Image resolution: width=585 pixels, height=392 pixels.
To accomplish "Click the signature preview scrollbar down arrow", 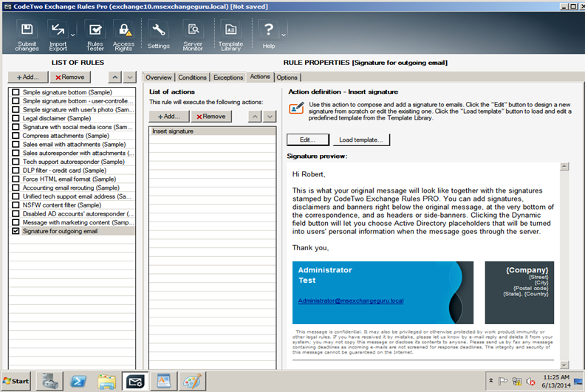I will tap(564, 365).
